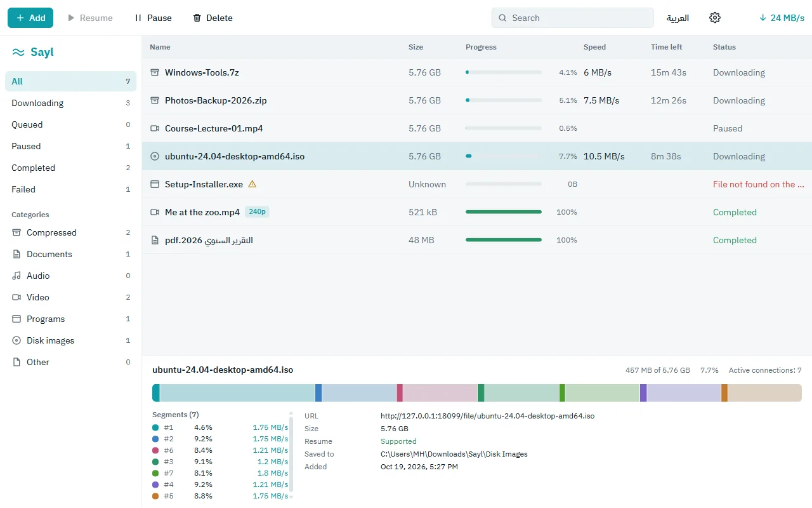Show Queued downloads
This screenshot has height=508, width=812.
click(70, 124)
